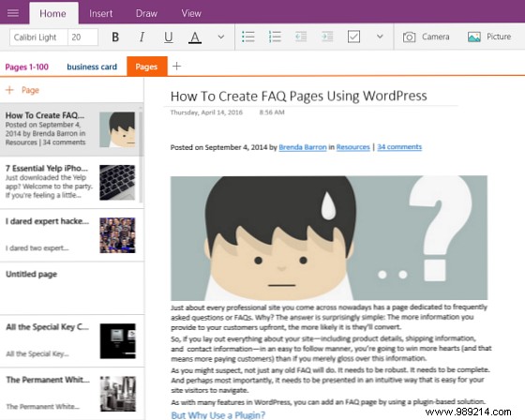Toggle Bold formatting
This screenshot has width=525, height=420.
[115, 37]
